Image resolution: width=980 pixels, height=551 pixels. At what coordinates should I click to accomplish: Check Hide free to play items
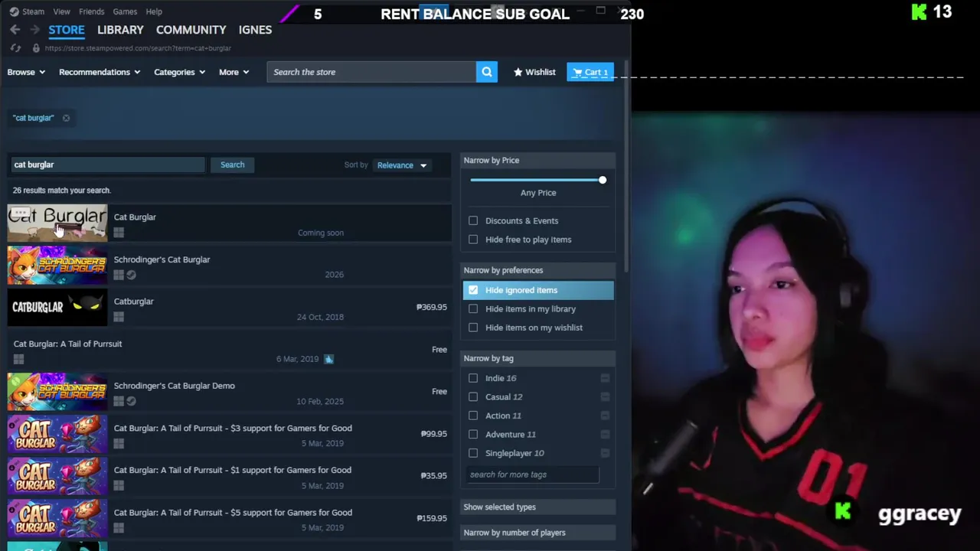473,240
